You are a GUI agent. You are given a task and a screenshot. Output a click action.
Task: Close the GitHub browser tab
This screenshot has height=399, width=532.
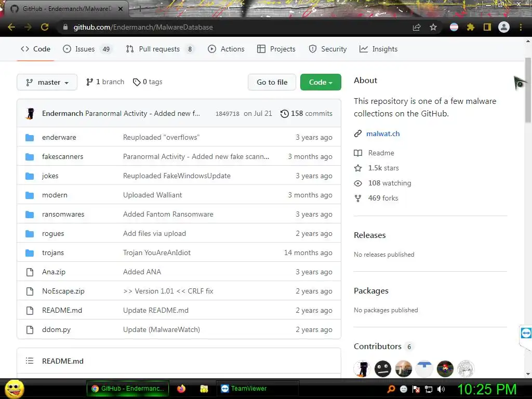pyautogui.click(x=121, y=9)
